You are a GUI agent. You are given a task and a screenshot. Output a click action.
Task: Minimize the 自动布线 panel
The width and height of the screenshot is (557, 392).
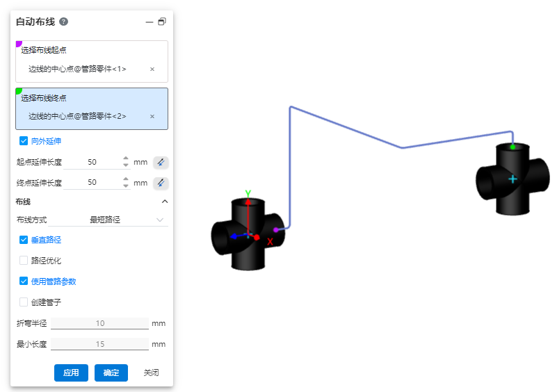149,22
